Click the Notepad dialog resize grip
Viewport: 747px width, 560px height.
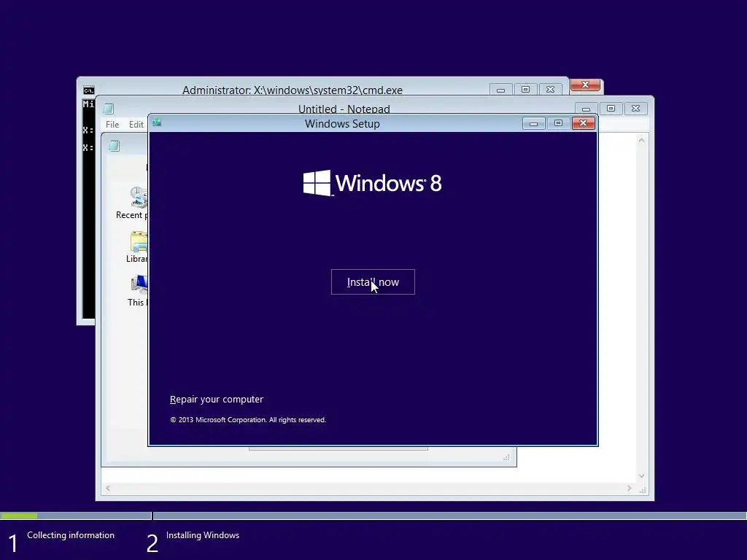[x=506, y=458]
